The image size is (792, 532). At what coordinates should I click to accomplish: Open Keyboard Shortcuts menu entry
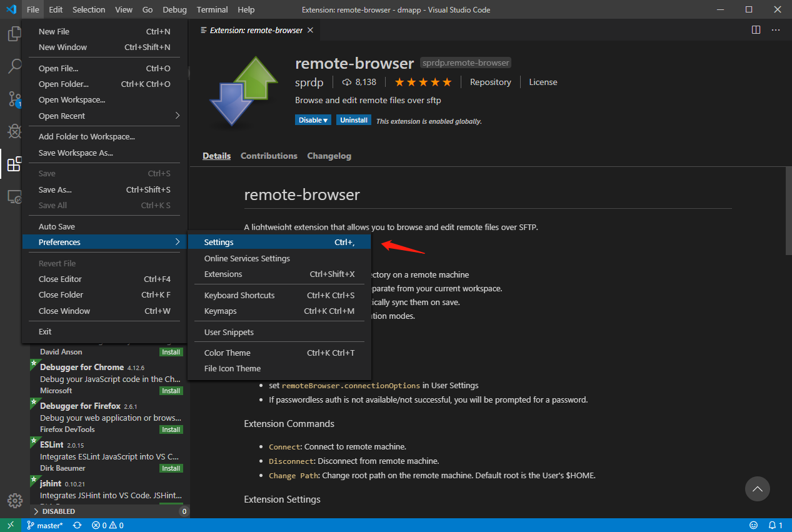[x=279, y=295]
